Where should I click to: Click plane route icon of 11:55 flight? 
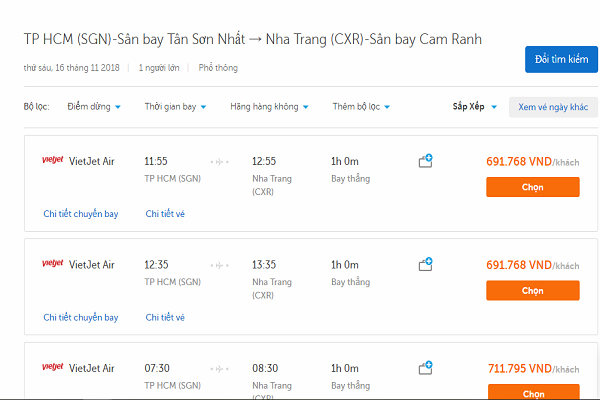pyautogui.click(x=219, y=162)
